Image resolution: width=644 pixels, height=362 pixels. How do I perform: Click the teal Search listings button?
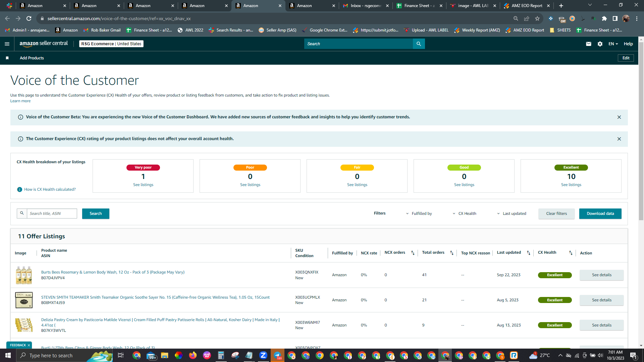pyautogui.click(x=96, y=214)
